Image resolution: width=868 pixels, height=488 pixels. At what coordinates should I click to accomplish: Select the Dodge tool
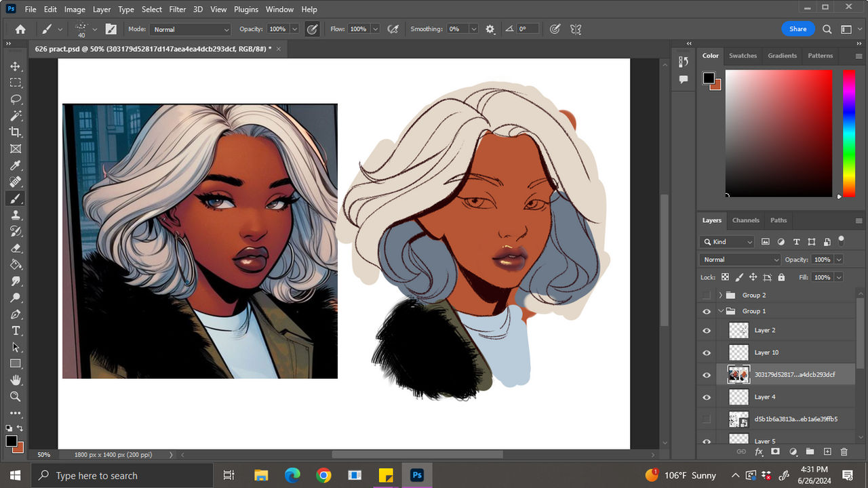pos(15,298)
